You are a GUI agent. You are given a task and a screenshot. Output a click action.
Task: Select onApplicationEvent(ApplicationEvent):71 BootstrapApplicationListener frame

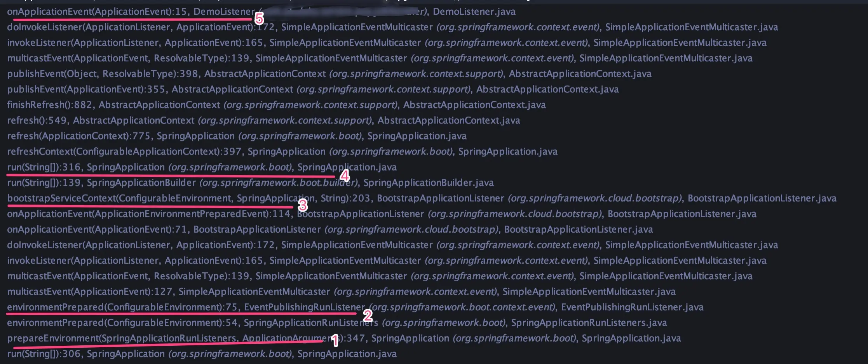coord(330,229)
